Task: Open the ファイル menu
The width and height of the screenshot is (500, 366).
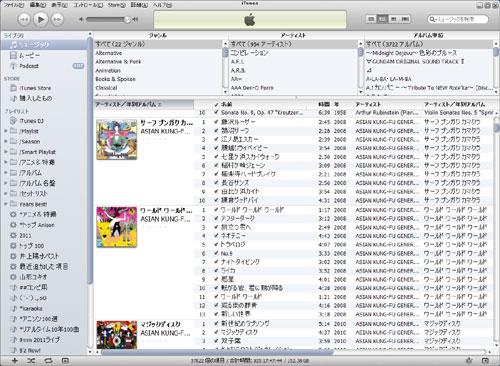Action: coord(13,5)
